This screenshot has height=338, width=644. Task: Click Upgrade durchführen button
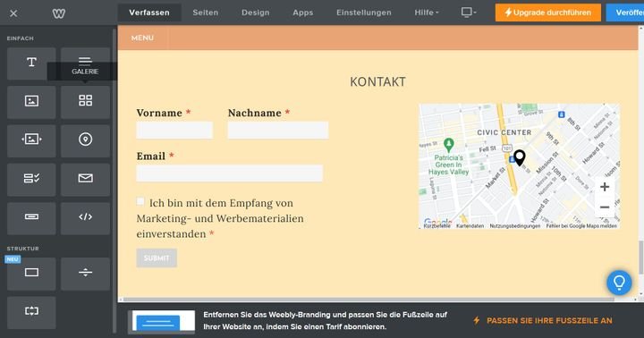[548, 13]
